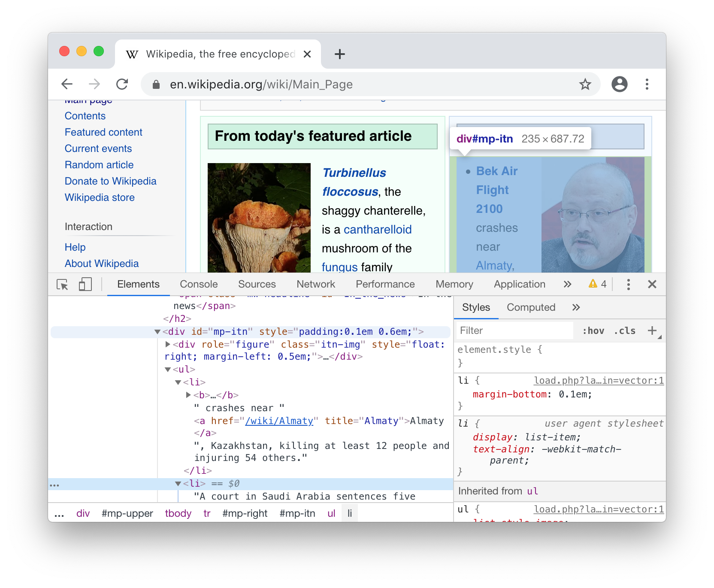Collapse the mp-itn div node
The image size is (714, 588).
click(x=157, y=332)
